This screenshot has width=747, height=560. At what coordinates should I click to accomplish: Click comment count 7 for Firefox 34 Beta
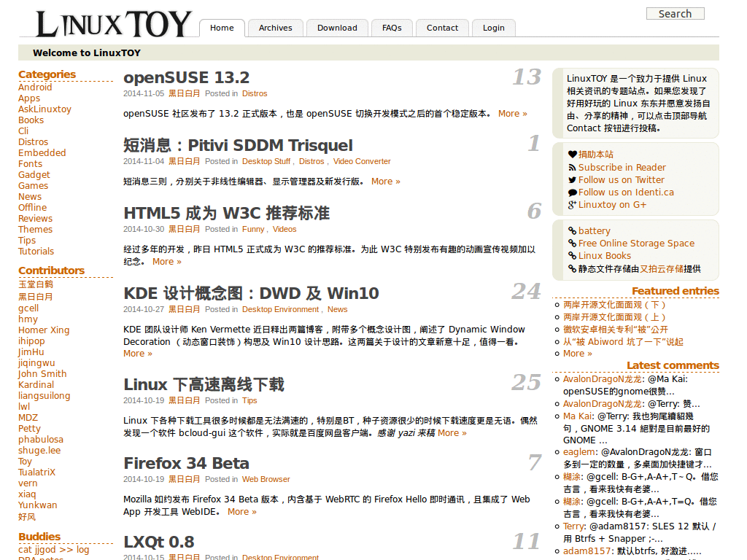[x=535, y=463]
